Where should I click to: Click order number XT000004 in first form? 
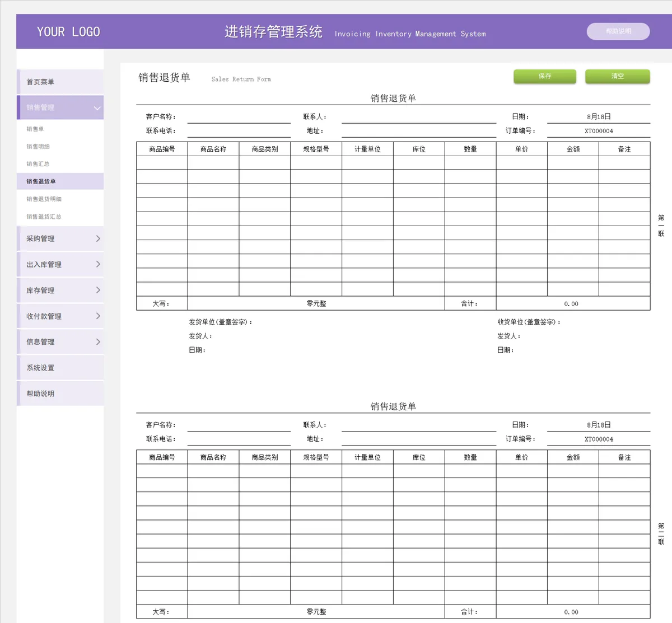(599, 131)
